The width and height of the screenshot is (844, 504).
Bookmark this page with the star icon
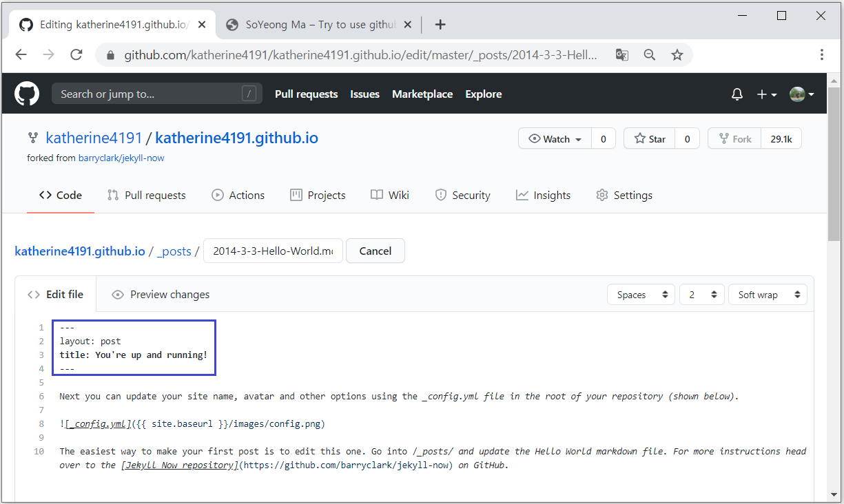point(677,55)
